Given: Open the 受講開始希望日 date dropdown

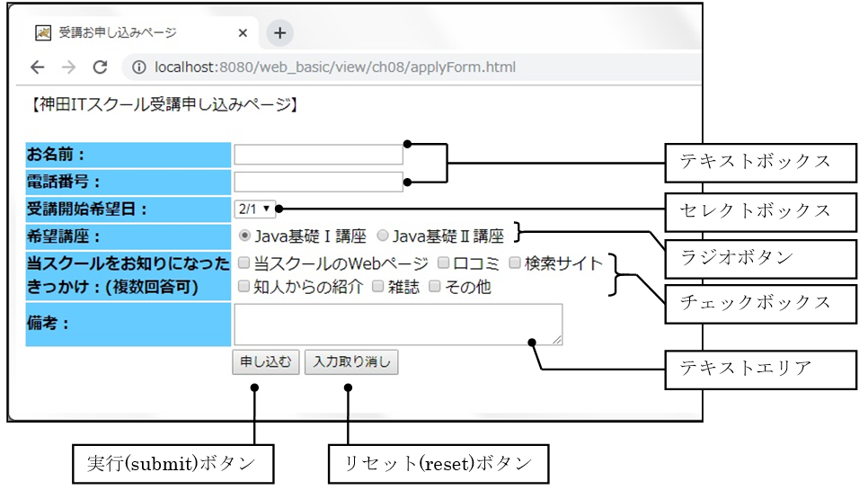Looking at the screenshot, I should click(x=253, y=209).
